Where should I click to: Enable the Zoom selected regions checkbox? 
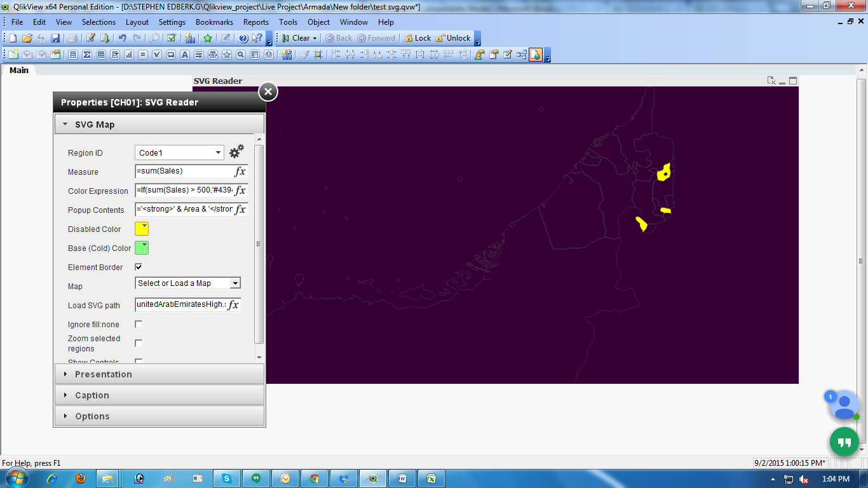point(139,343)
